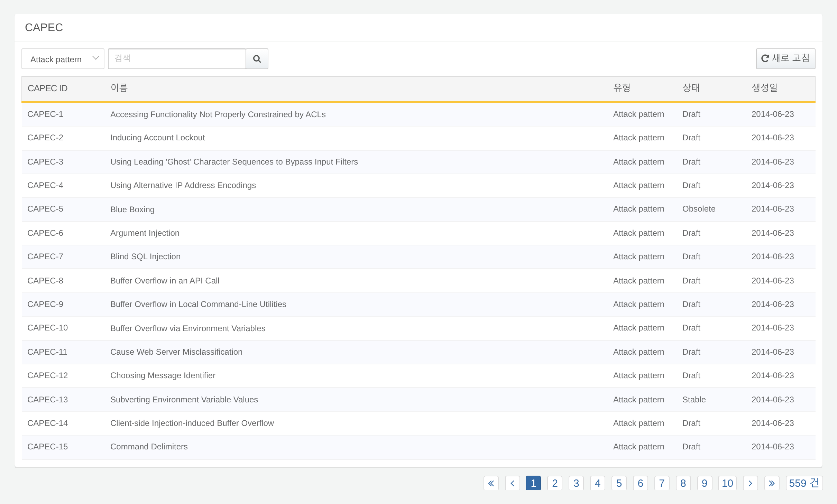Select page 6 in pagination
The width and height of the screenshot is (837, 504).
click(641, 483)
